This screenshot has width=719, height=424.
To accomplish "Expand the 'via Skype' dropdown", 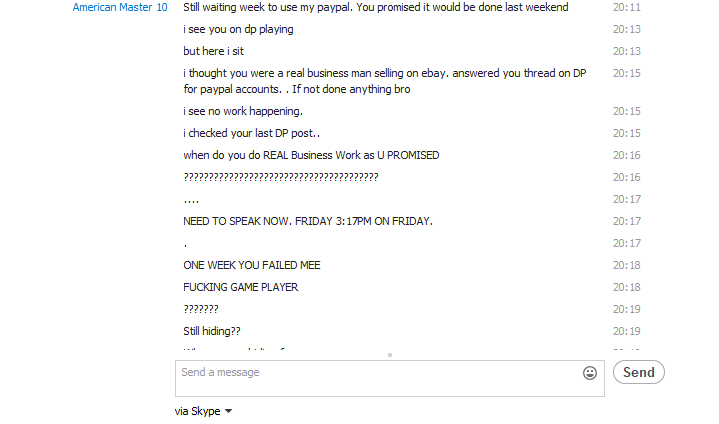I will point(203,411).
